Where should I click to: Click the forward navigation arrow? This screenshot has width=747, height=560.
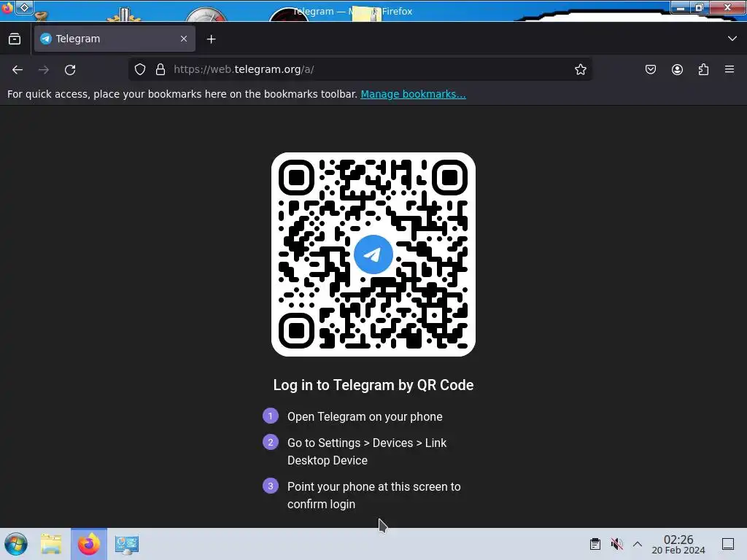coord(44,69)
